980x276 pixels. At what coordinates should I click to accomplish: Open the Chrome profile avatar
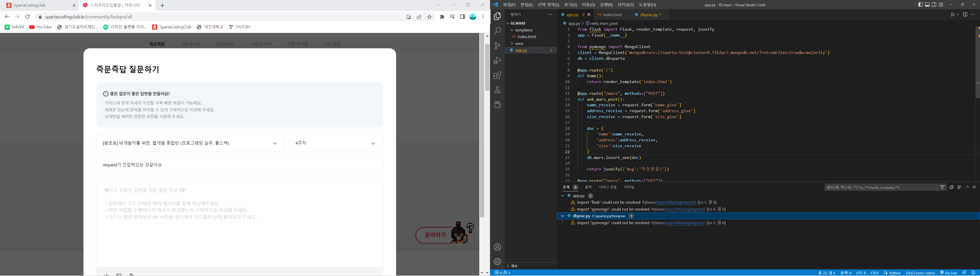473,17
